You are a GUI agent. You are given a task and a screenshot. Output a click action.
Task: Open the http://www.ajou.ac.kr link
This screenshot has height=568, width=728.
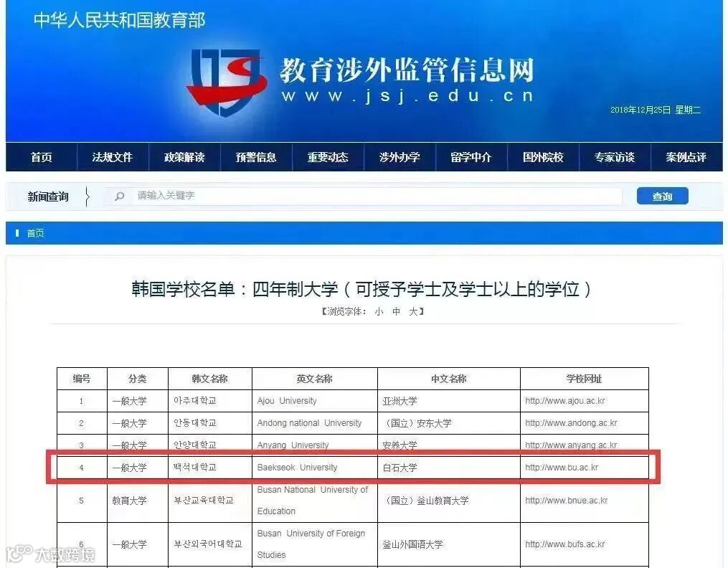565,401
